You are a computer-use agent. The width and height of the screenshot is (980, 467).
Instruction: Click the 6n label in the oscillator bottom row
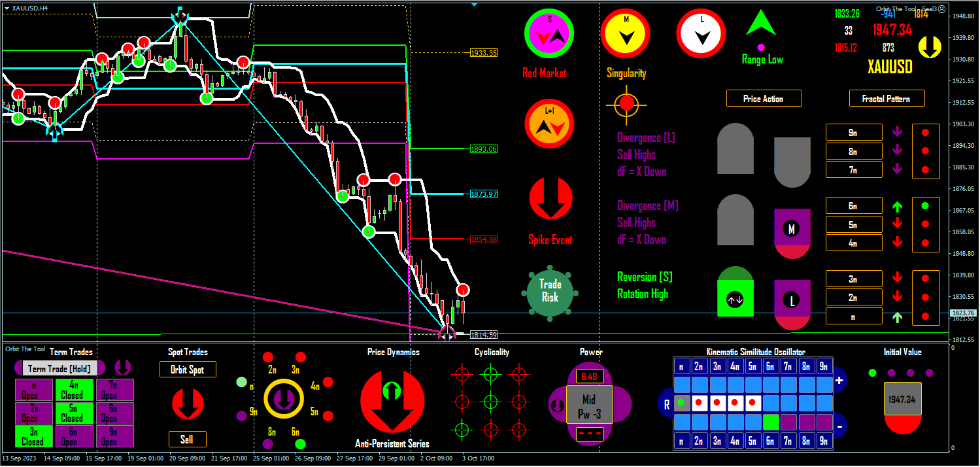[x=771, y=441]
